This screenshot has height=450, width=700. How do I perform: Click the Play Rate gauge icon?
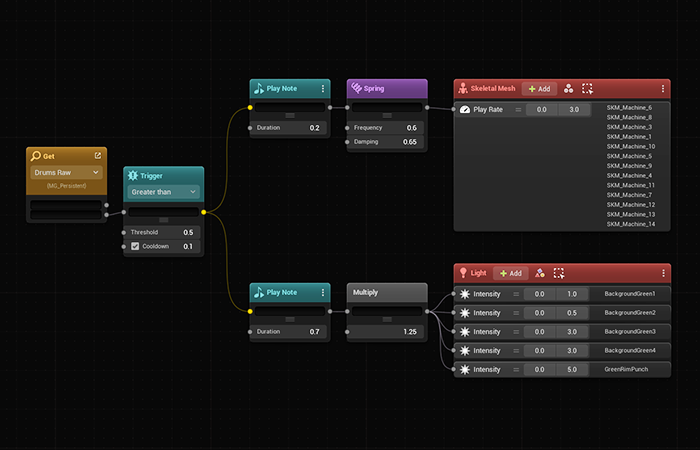point(465,109)
